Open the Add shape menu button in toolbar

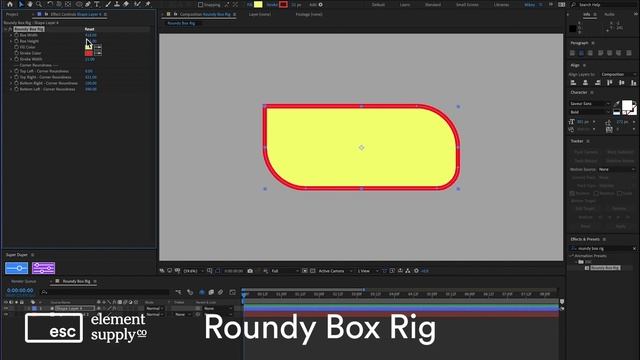320,4
